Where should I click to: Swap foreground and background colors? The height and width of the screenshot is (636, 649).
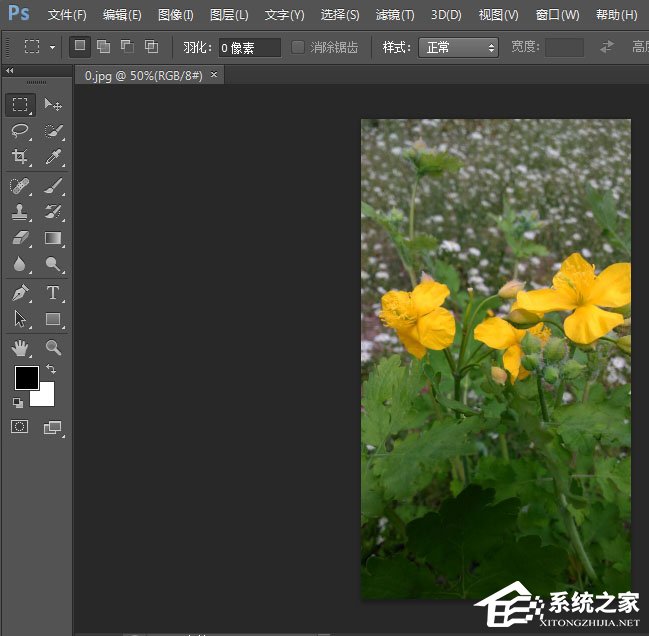pos(51,370)
